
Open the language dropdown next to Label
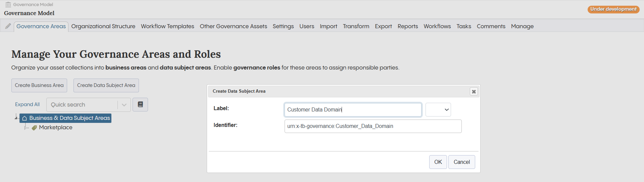[438, 110]
